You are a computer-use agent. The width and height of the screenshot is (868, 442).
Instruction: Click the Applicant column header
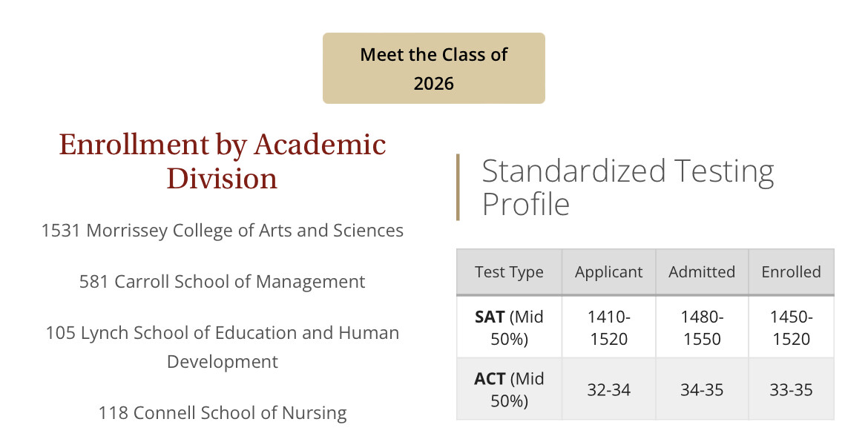tap(608, 272)
